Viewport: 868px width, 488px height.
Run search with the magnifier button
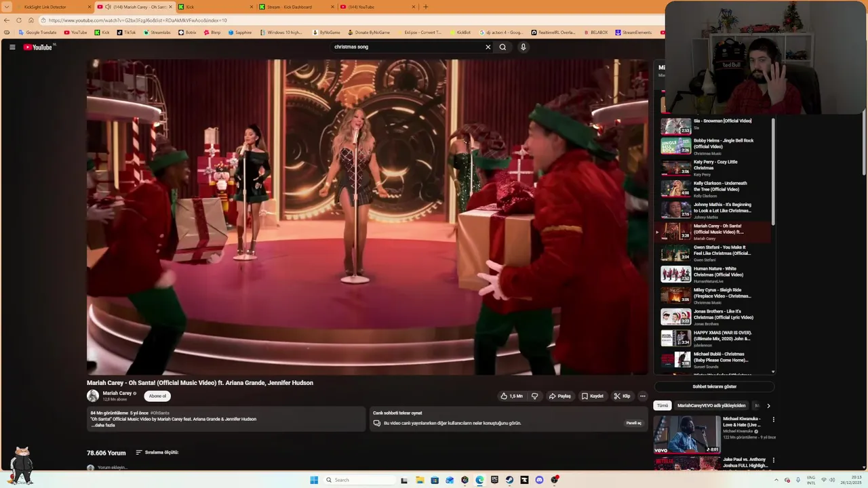502,47
